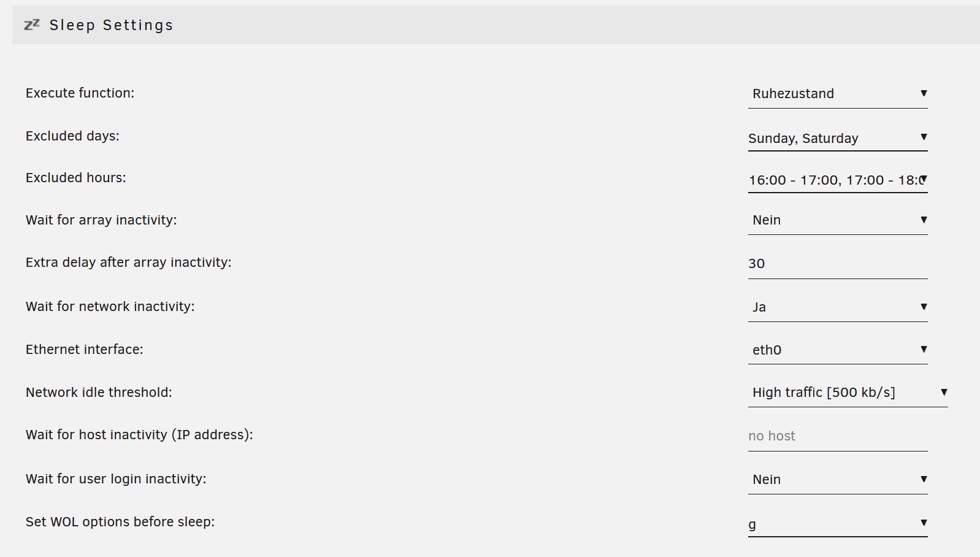
Task: Click the arrow icon of Execute function dropdown
Action: [924, 93]
